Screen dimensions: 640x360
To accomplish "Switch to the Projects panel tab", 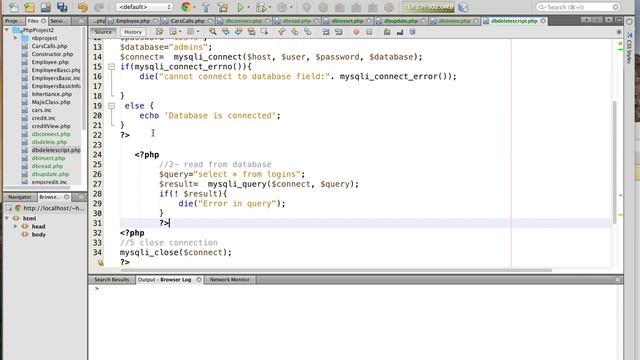I will click(13, 21).
